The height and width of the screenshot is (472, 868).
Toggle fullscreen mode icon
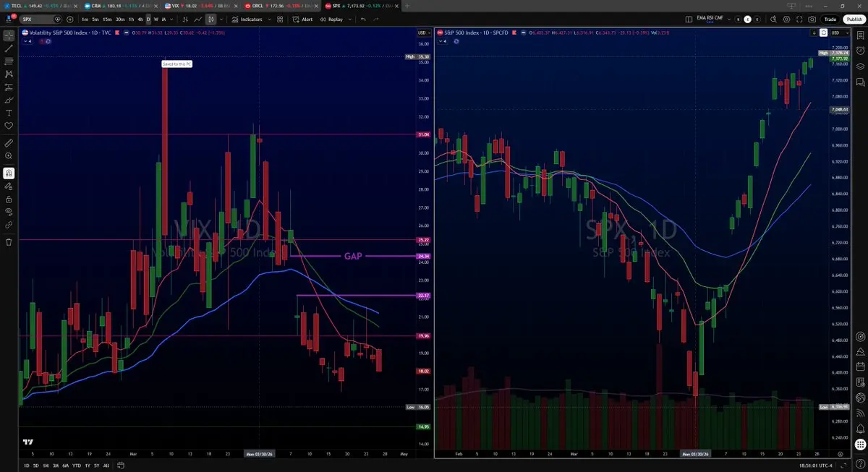[x=799, y=20]
